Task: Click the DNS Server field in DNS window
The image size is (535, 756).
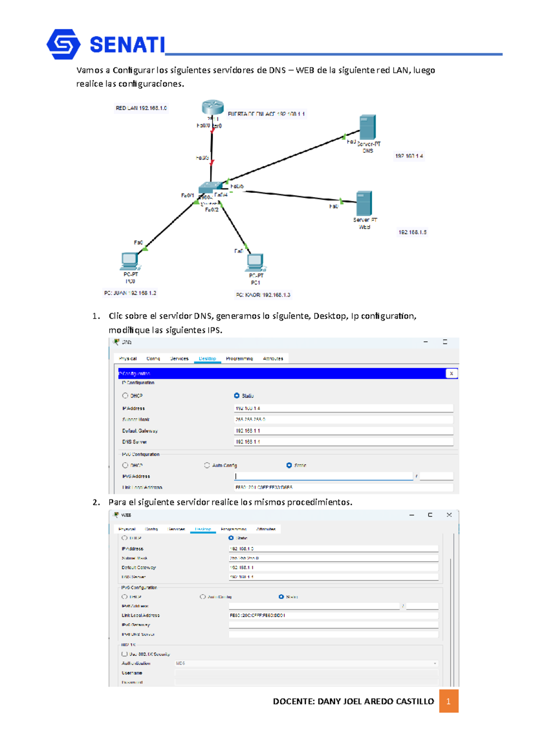Action: [x=344, y=442]
